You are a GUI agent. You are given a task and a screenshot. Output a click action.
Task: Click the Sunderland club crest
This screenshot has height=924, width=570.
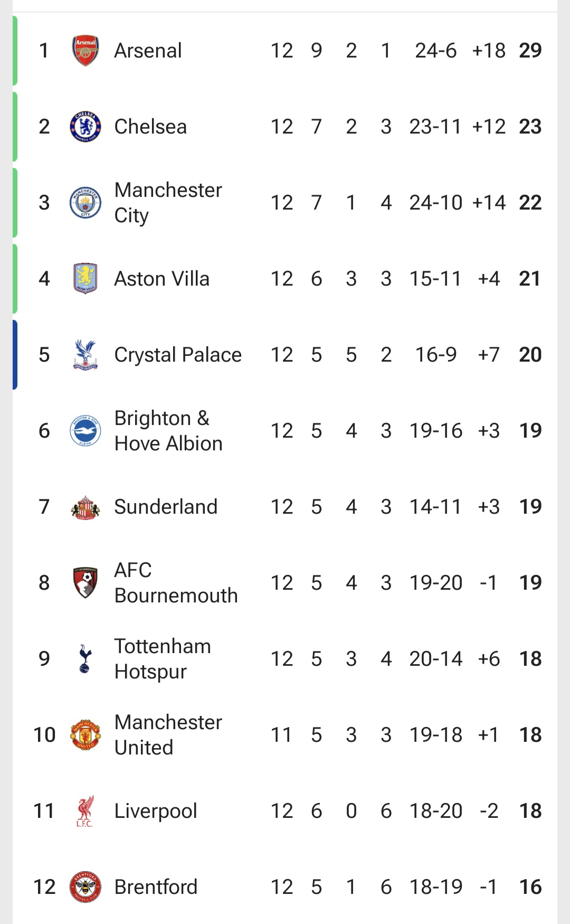tap(85, 507)
